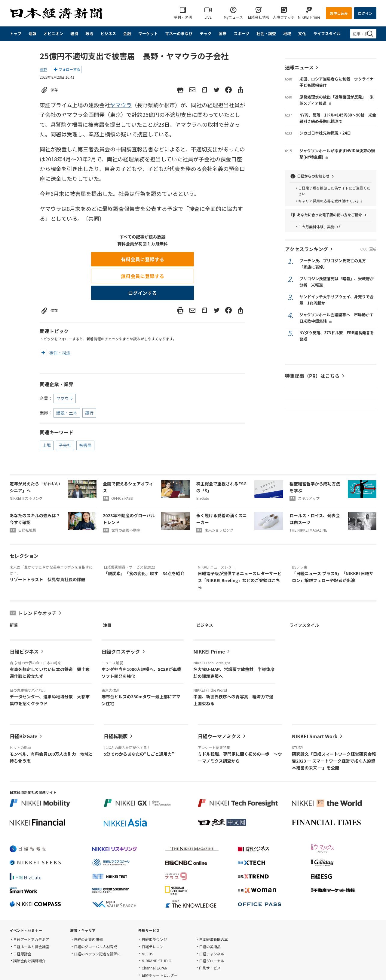
Task: Email article using top mail icon
Action: 192,90
